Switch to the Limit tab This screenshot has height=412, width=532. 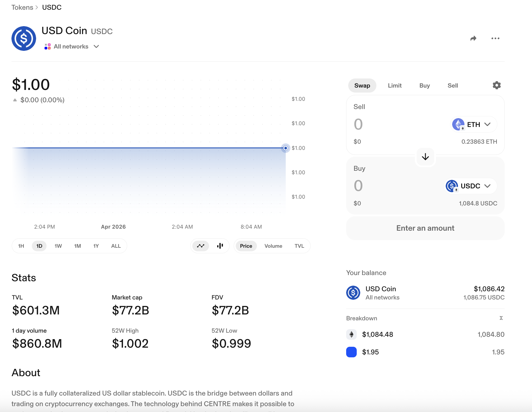(x=395, y=86)
